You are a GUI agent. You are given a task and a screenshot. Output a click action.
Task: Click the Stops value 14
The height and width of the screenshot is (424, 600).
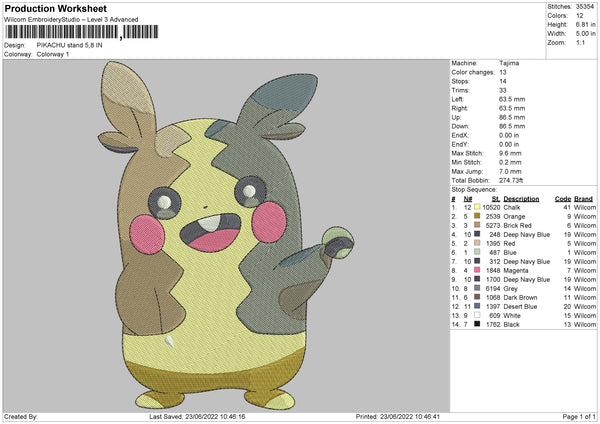pos(503,81)
